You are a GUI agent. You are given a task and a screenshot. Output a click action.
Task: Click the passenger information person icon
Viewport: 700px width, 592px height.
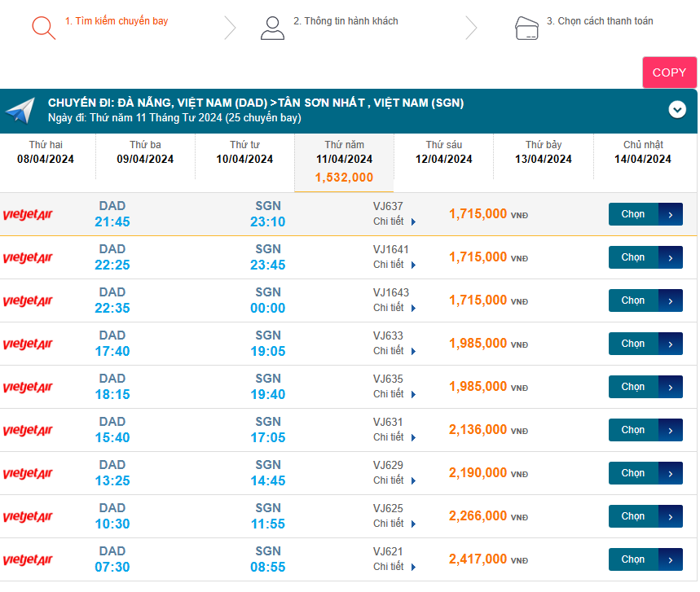click(x=272, y=28)
